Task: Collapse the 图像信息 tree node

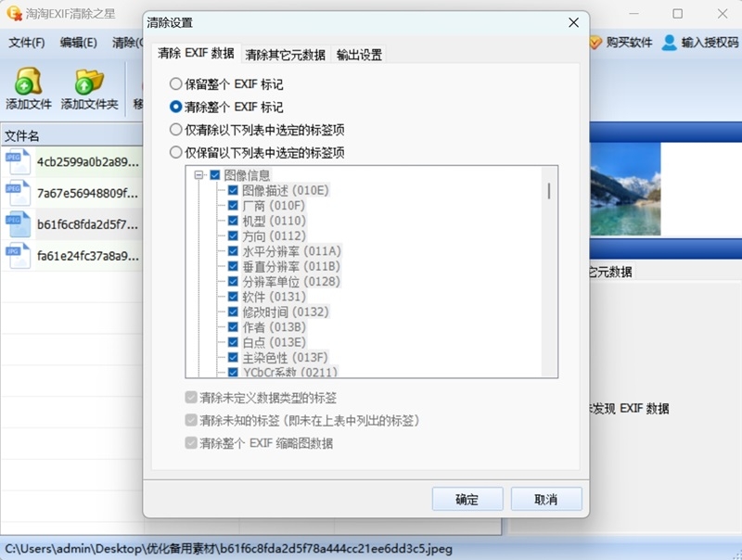Action: coord(198,175)
